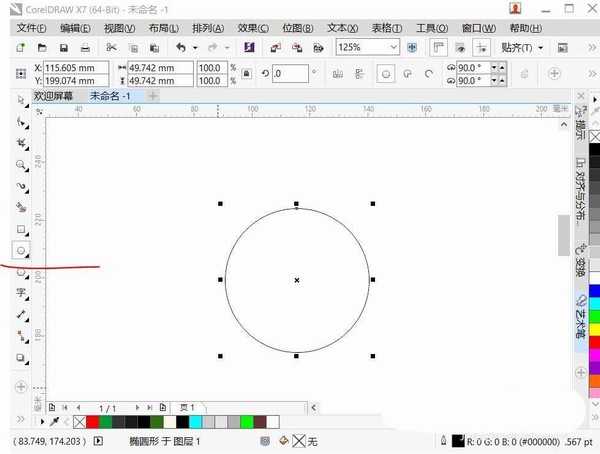Click the Undo arrow button

(x=180, y=48)
